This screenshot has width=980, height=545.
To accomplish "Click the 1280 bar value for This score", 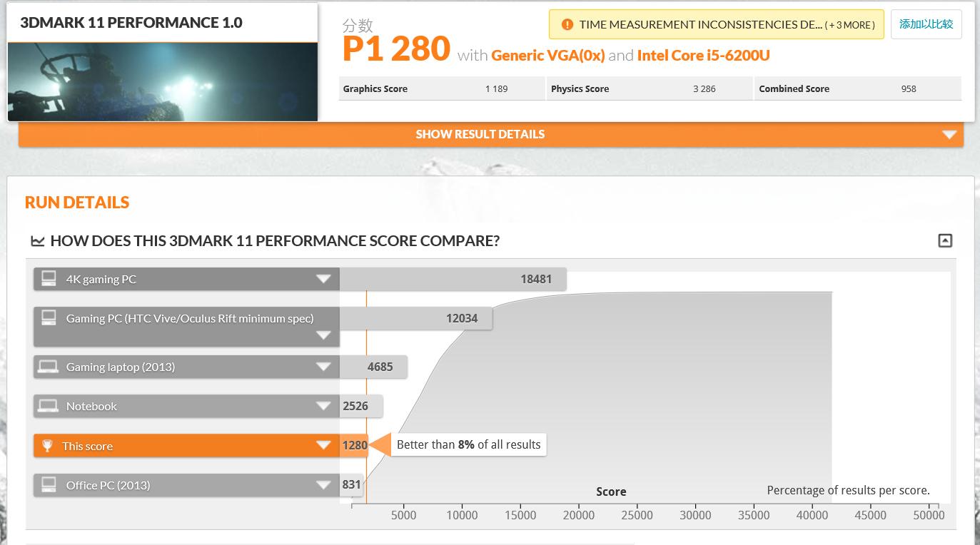I will coord(355,446).
